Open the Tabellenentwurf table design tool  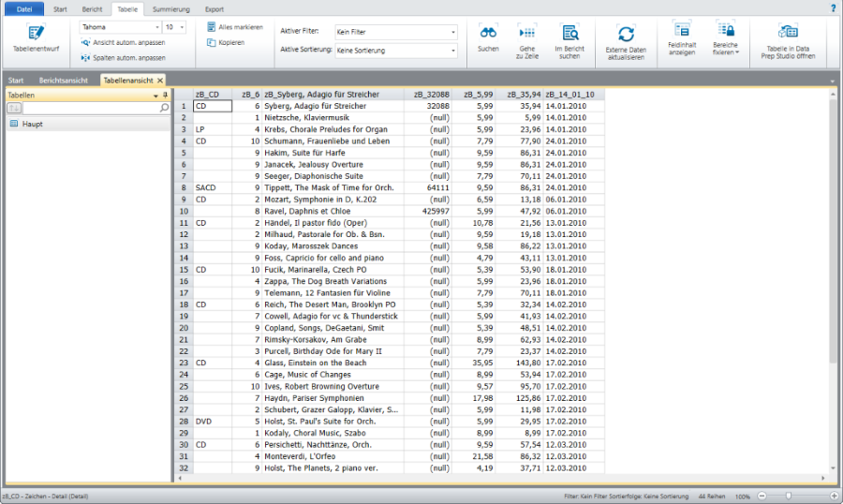[36, 44]
